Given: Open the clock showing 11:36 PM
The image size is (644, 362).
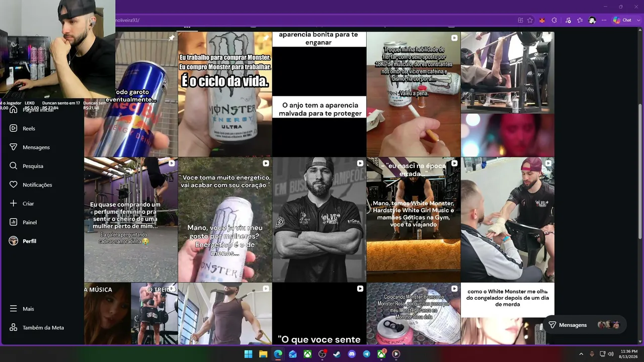Looking at the screenshot, I should [629, 354].
